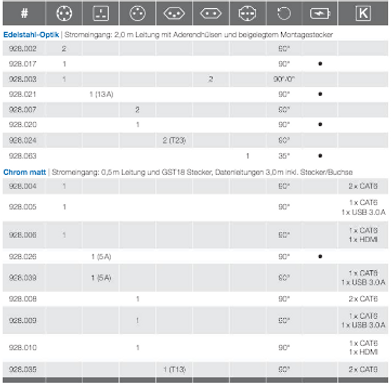Select article number 928.008
This screenshot has width=392, height=383.
(23, 299)
